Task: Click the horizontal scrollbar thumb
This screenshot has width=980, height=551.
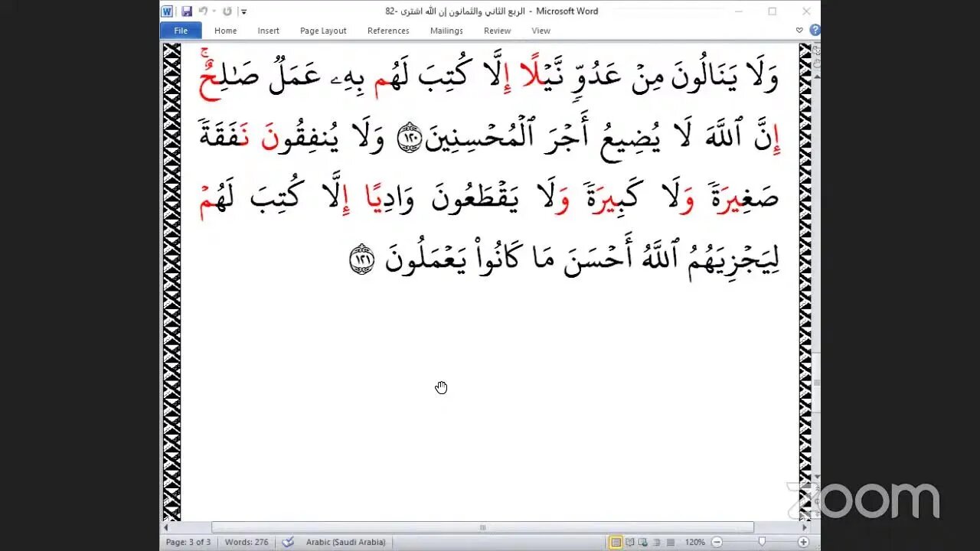Action: click(x=482, y=527)
